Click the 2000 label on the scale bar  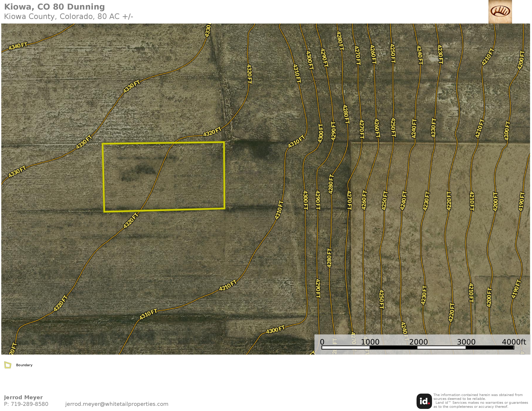click(418, 342)
